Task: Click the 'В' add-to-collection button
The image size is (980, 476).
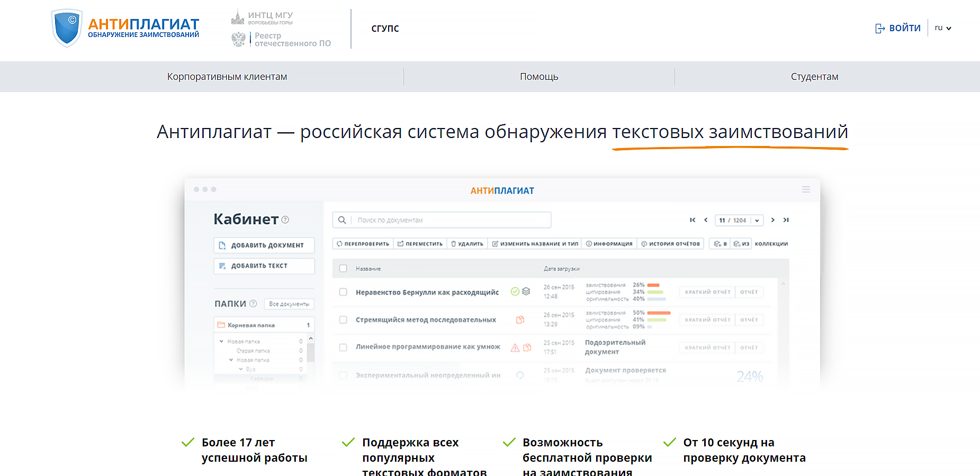Action: click(720, 244)
